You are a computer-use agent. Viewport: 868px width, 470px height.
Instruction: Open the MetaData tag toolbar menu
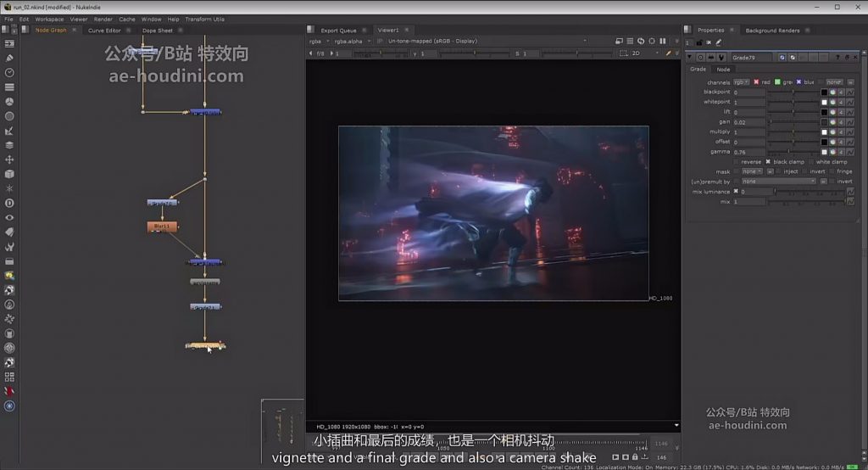coord(9,232)
